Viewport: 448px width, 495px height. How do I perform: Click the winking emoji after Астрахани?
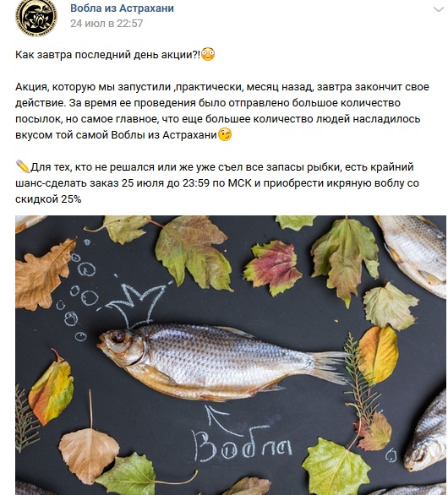tap(225, 134)
